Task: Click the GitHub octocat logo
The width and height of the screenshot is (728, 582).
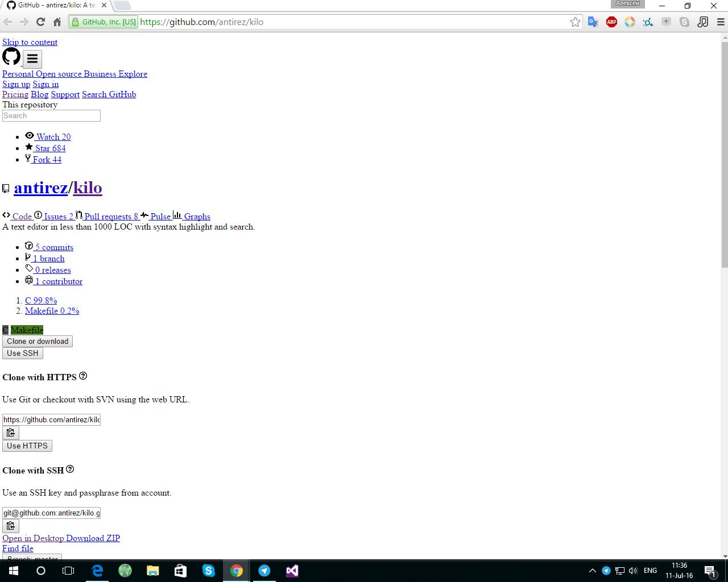Action: pos(11,57)
